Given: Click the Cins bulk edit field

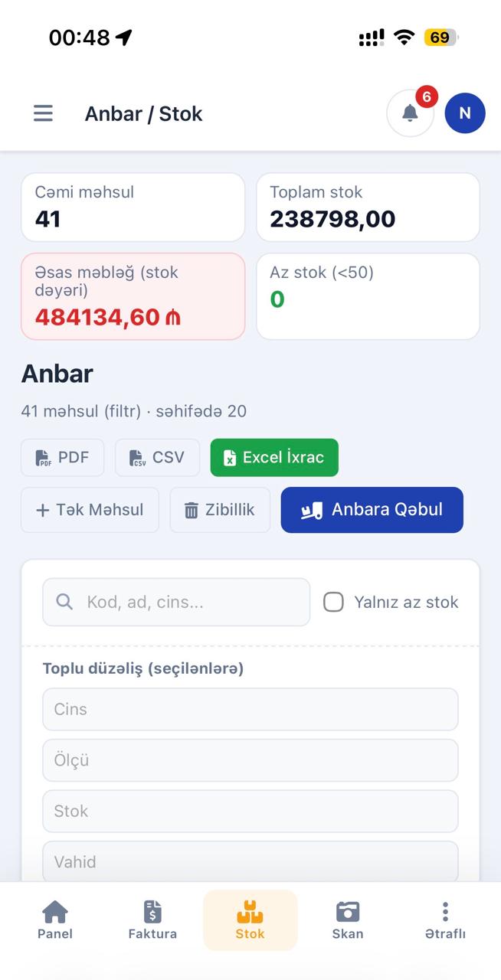Looking at the screenshot, I should click(x=250, y=709).
